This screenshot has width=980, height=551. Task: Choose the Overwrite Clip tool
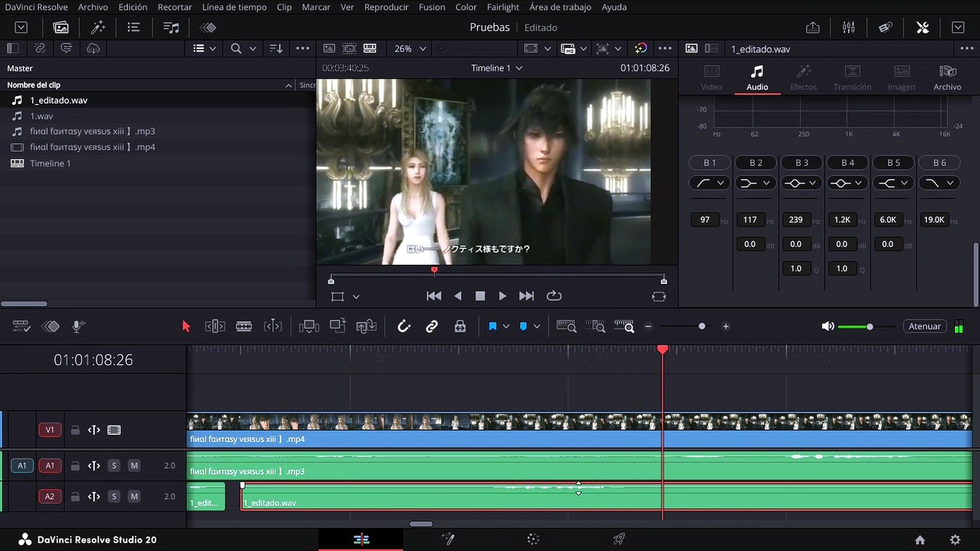338,327
